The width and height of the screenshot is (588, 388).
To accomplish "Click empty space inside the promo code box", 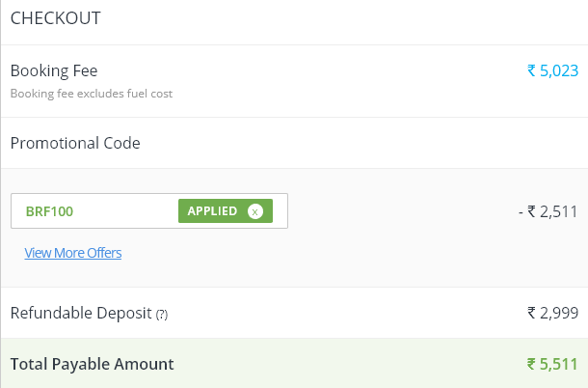I will 125,211.
